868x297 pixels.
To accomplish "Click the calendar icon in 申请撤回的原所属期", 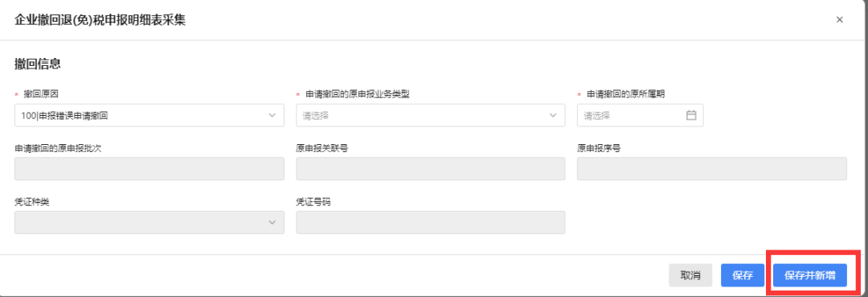I will [x=690, y=115].
